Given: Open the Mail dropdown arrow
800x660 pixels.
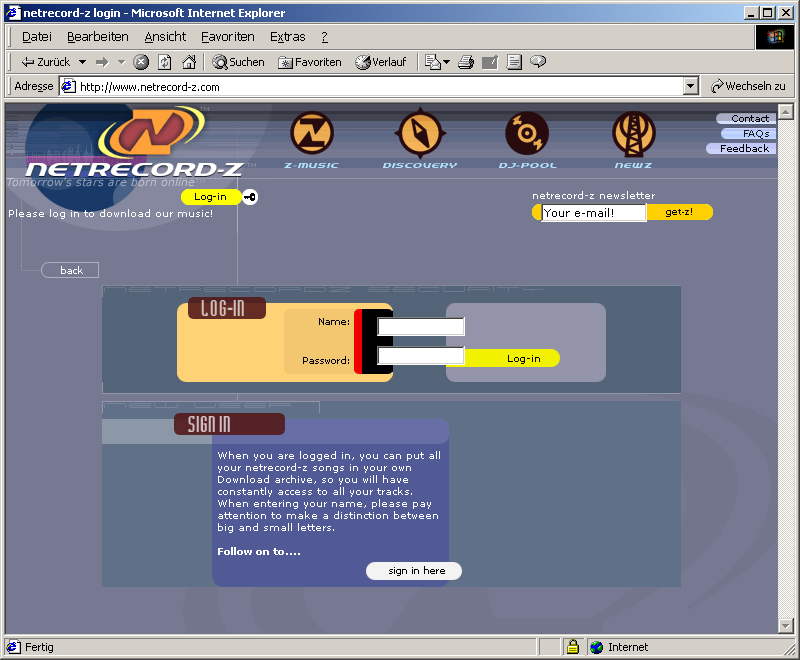Looking at the screenshot, I should pos(447,62).
